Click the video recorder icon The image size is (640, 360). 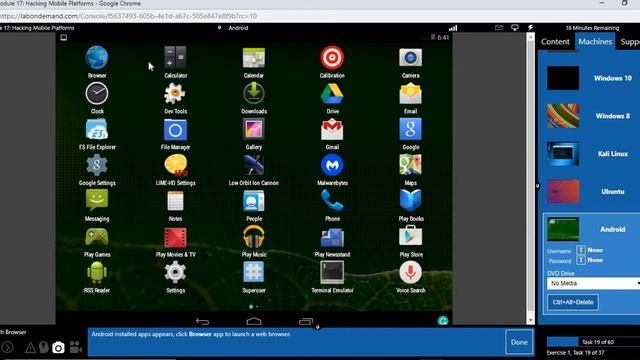pos(76,347)
